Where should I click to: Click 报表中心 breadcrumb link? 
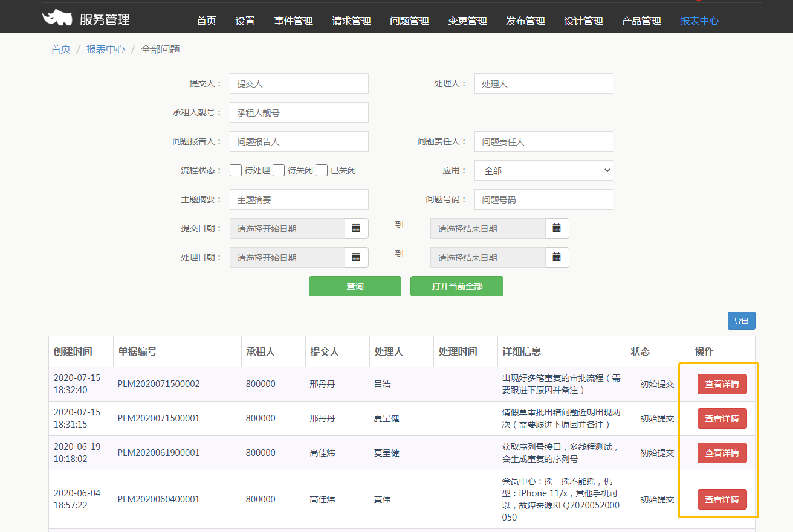pyautogui.click(x=106, y=49)
